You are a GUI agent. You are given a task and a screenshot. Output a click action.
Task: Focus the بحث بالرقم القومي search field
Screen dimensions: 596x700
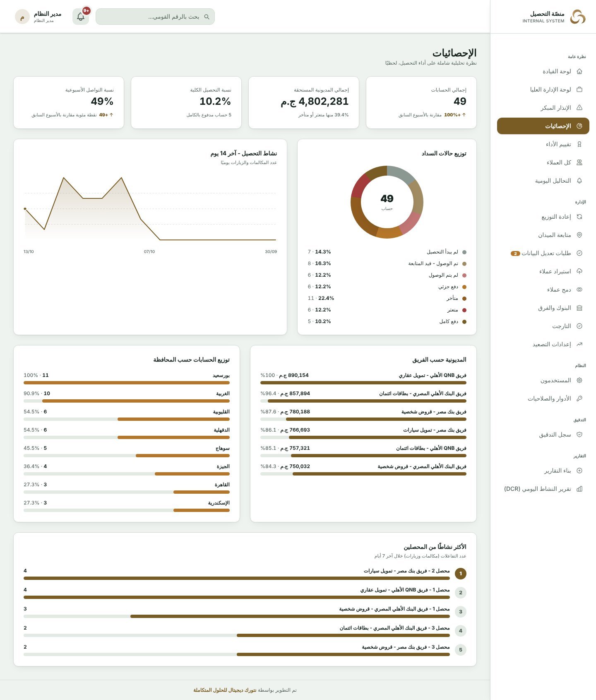coord(155,17)
